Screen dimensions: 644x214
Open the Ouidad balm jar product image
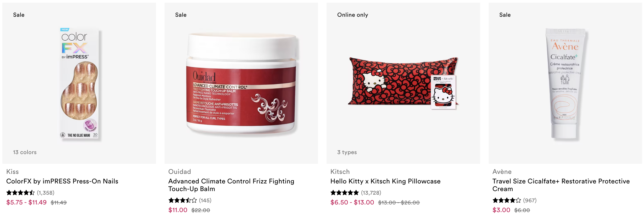[x=241, y=83]
